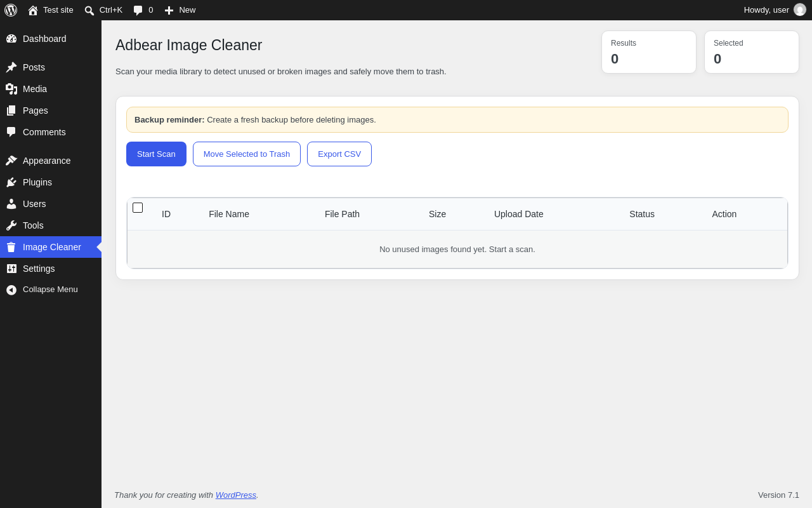
Task: Start the image scan
Action: 156,154
